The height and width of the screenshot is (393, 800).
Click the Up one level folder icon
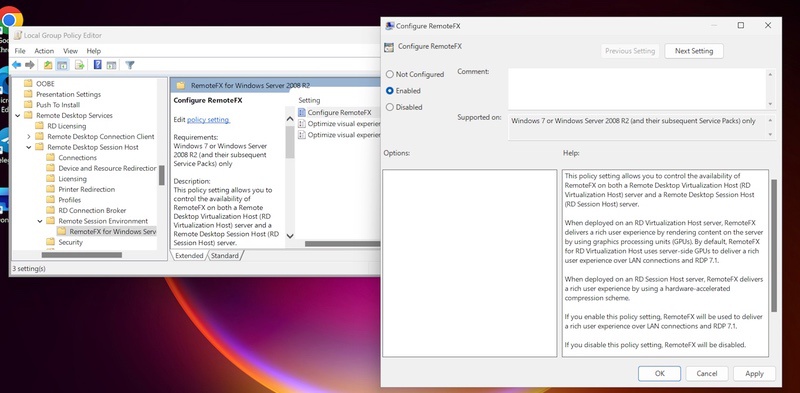tap(48, 65)
